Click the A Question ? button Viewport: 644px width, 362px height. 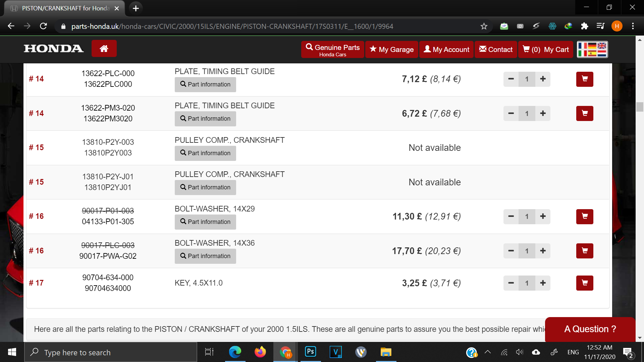590,329
